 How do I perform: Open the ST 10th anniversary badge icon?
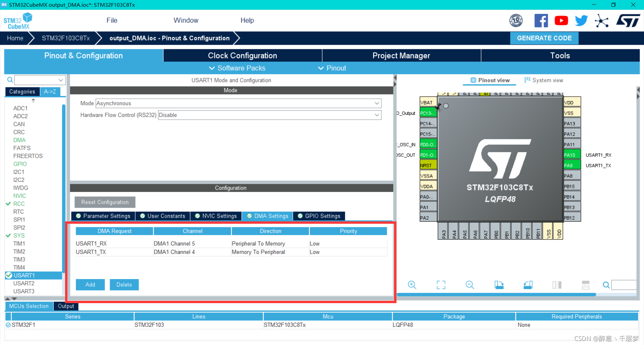coord(516,21)
